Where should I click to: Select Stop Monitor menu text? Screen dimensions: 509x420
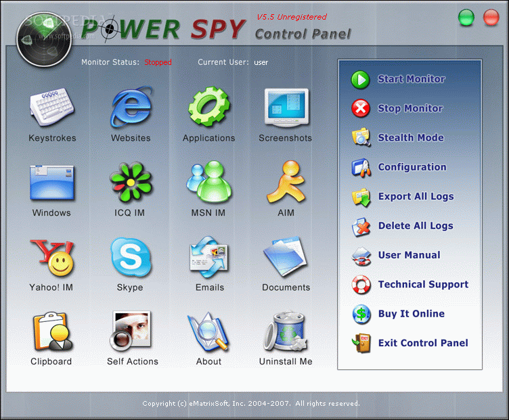pyautogui.click(x=410, y=109)
